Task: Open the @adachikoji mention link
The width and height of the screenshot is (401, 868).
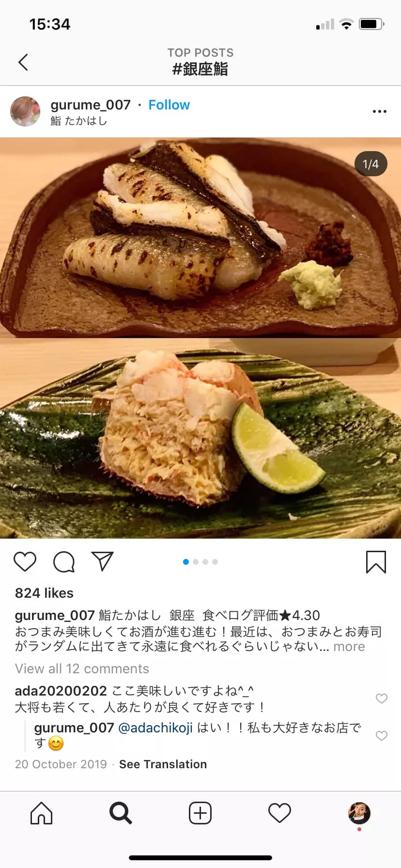Action: click(155, 728)
